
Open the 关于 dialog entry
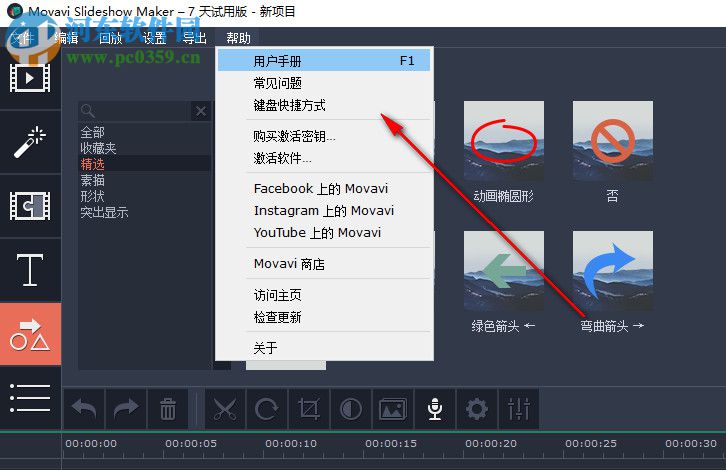(x=324, y=348)
